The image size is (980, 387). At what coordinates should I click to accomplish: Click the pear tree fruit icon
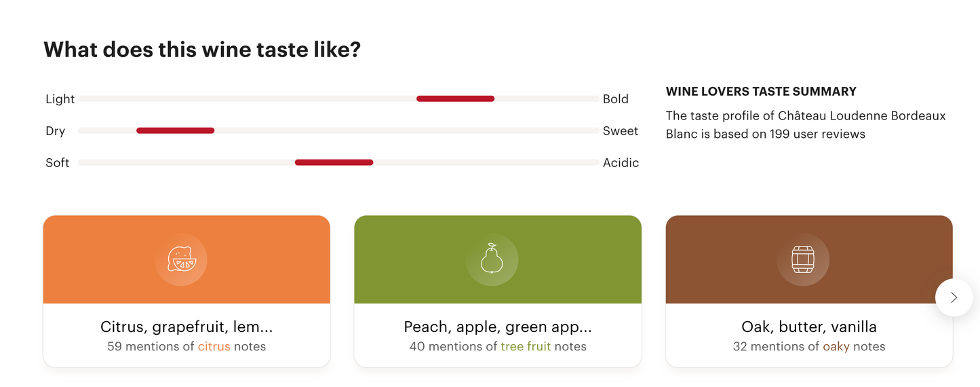492,260
